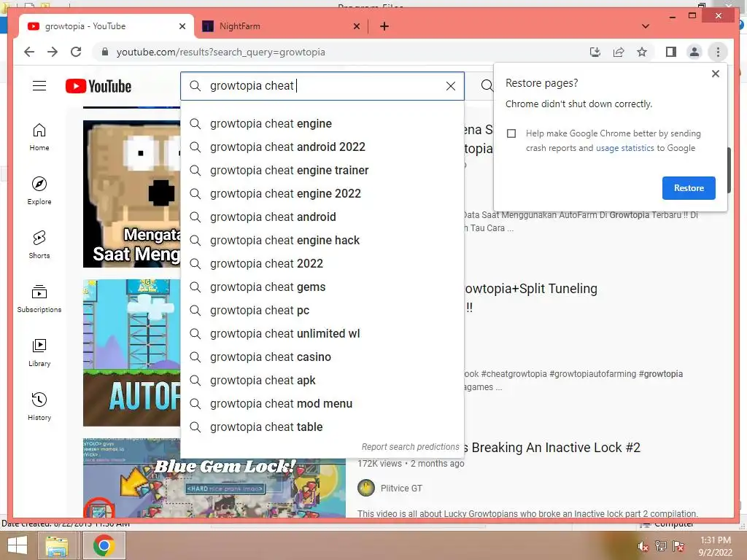Image resolution: width=747 pixels, height=560 pixels.
Task: View site information via lock icon
Action: [105, 52]
